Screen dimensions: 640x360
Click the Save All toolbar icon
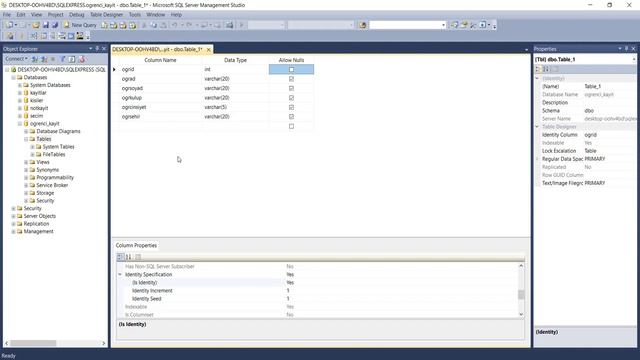pos(55,25)
